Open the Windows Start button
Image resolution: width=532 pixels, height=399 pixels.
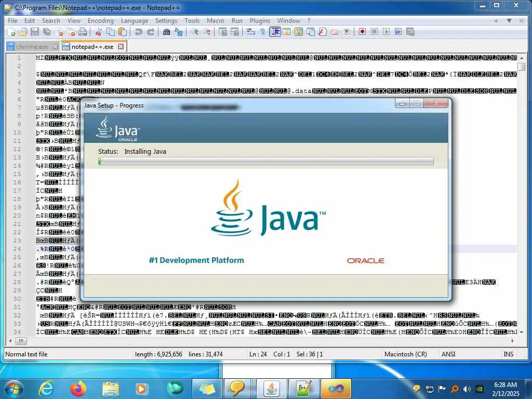(14, 389)
